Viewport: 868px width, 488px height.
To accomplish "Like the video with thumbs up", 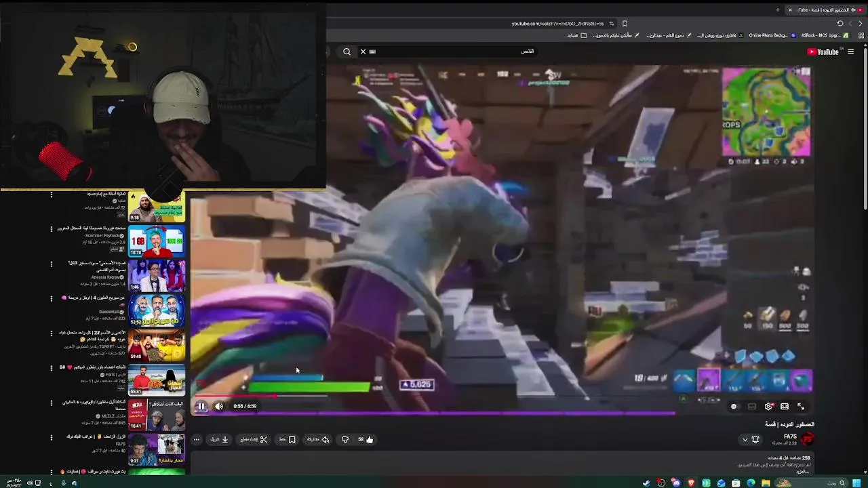I will pyautogui.click(x=366, y=439).
